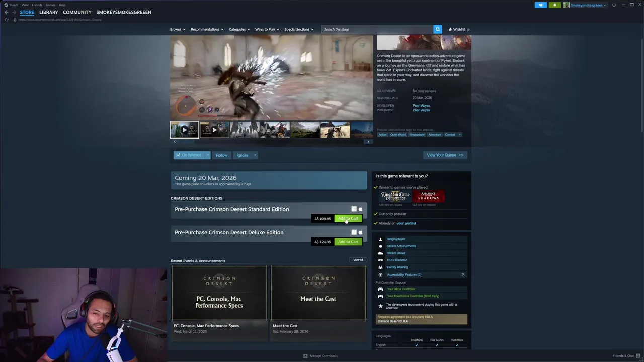Open the Categories dropdown menu

(239, 29)
